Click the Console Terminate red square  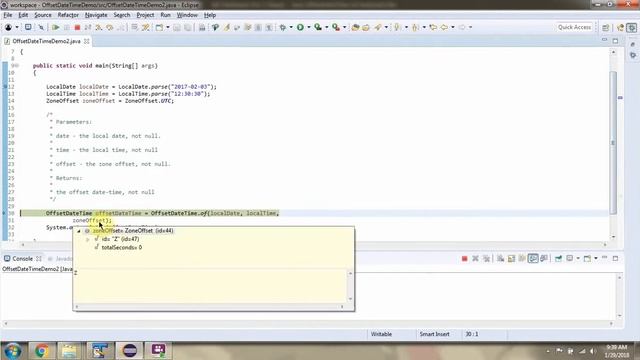point(464,258)
